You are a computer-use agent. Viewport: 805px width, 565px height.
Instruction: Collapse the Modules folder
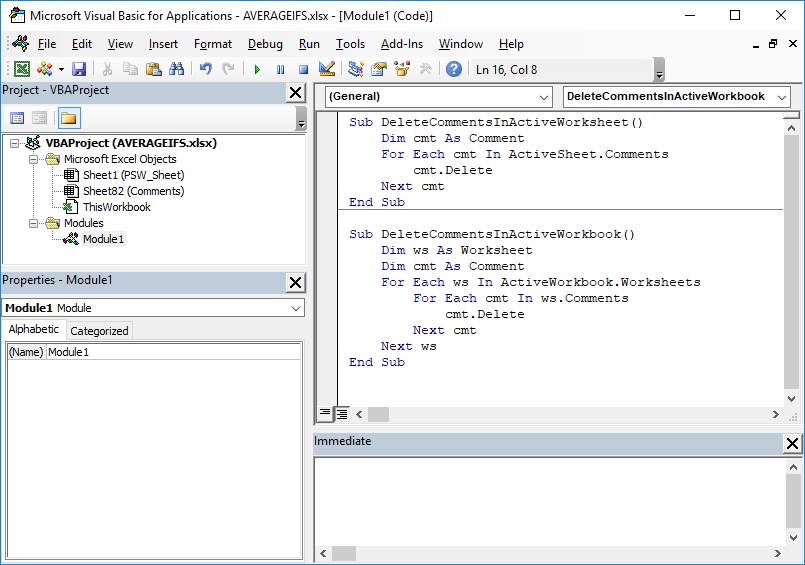click(33, 223)
